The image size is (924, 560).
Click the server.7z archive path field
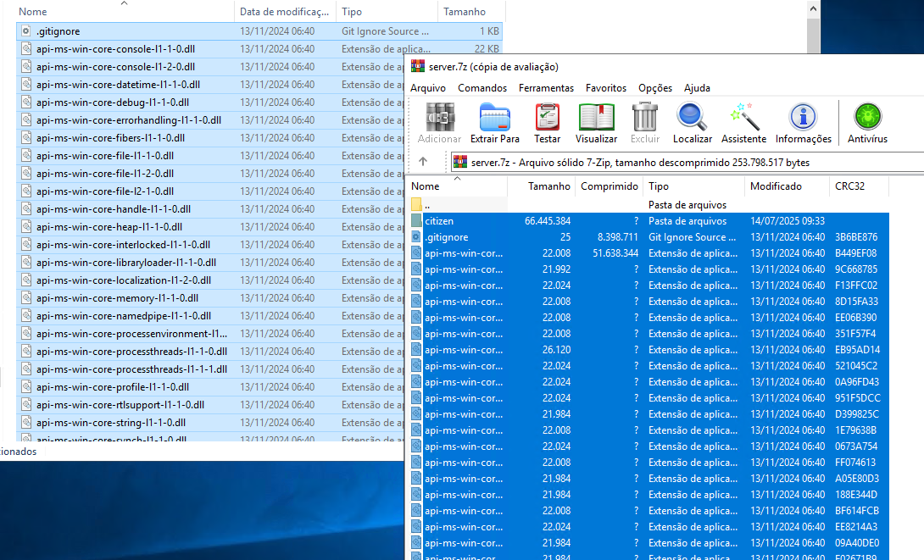pos(678,162)
